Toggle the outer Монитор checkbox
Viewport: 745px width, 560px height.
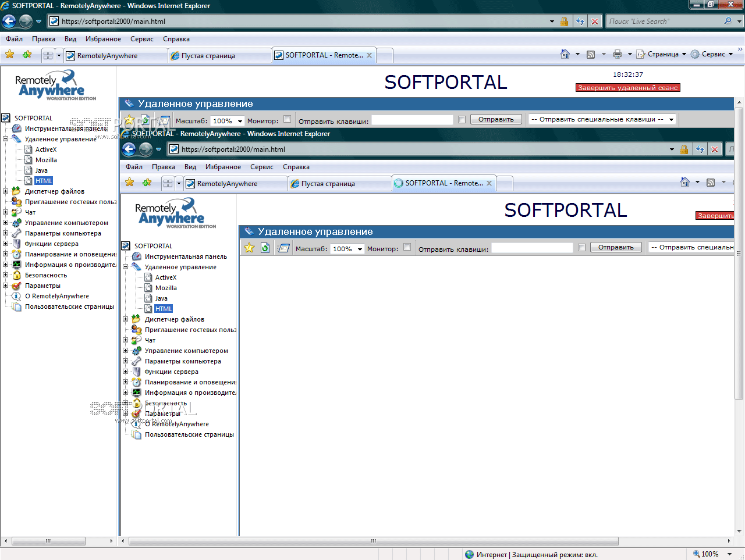pyautogui.click(x=287, y=119)
